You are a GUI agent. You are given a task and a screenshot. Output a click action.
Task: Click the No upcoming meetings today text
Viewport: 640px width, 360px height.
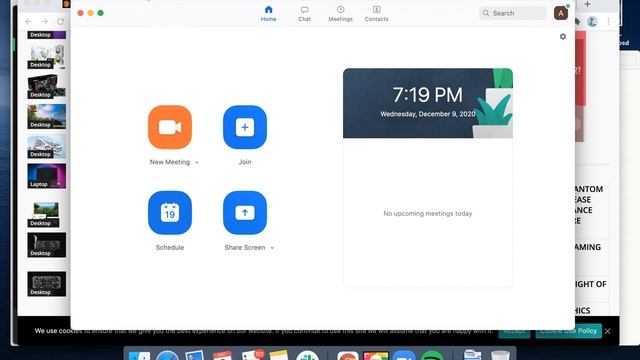pyautogui.click(x=428, y=213)
